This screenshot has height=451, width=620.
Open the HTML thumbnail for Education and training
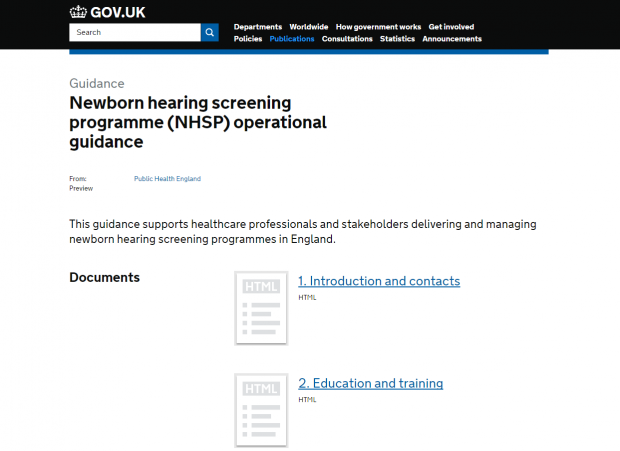261,410
